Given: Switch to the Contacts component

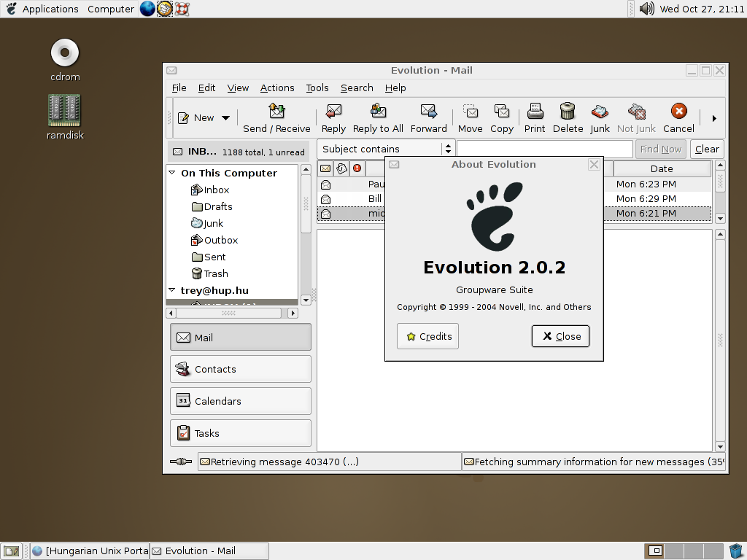Looking at the screenshot, I should tap(241, 369).
